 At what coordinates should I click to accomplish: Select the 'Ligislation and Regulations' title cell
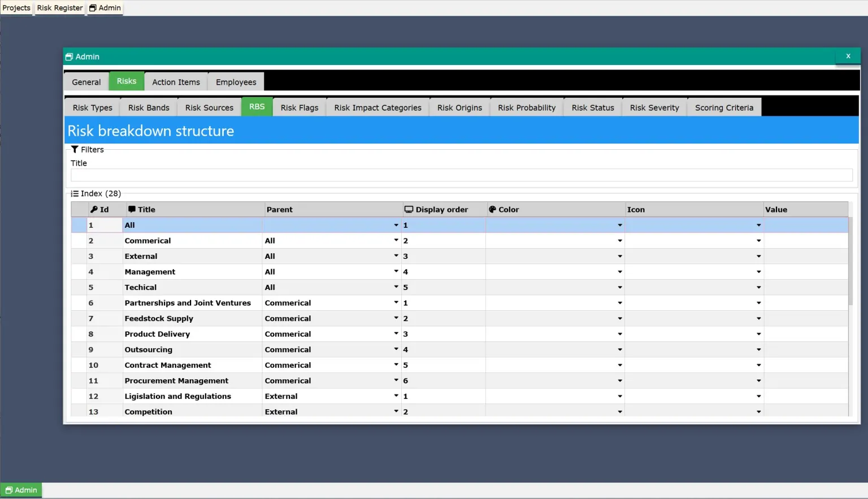192,397
